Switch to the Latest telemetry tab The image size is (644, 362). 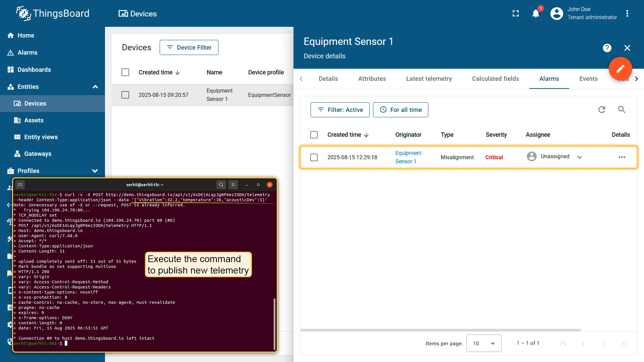(x=429, y=79)
